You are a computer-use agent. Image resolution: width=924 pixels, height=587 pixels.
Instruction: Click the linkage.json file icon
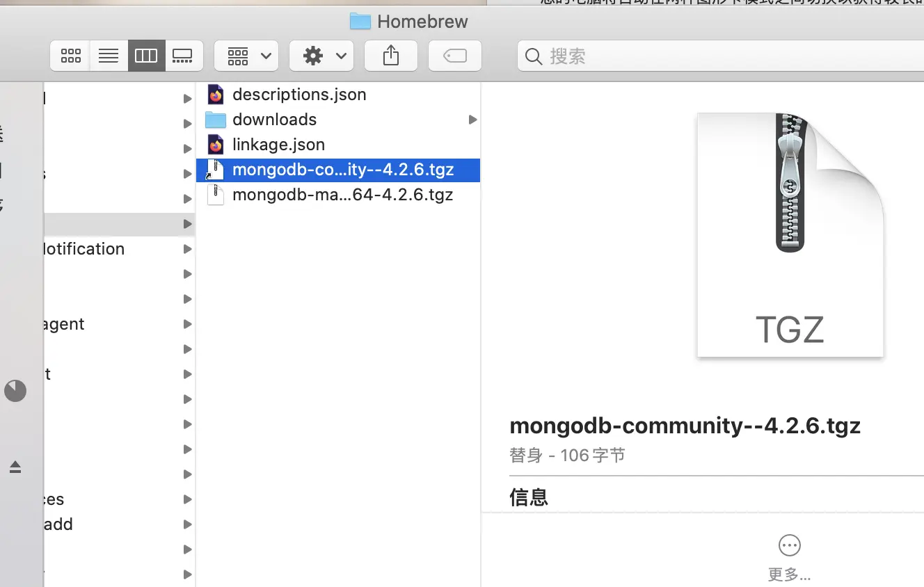tap(216, 145)
